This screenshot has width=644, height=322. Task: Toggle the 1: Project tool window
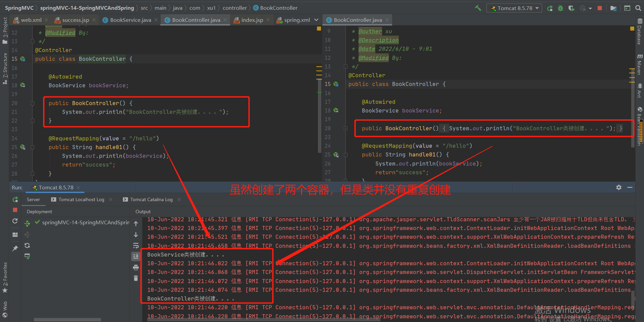(x=5, y=30)
